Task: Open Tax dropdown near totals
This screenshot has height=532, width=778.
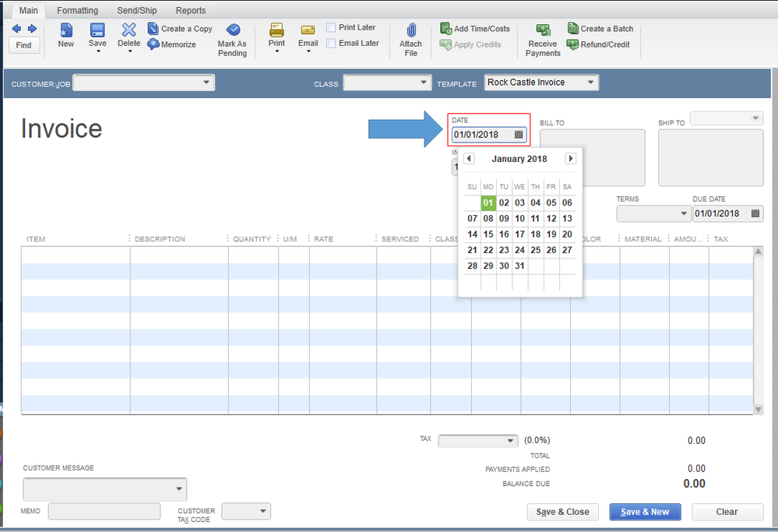Action: tap(511, 441)
